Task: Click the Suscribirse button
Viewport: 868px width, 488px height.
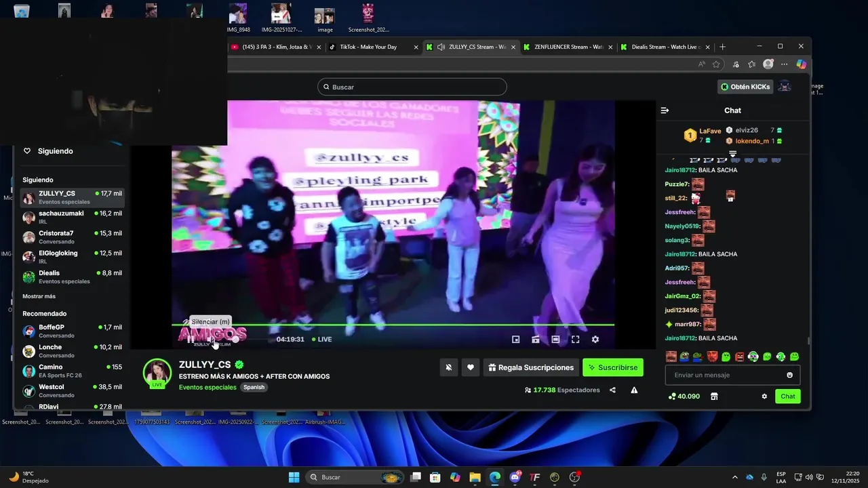Action: (x=613, y=367)
